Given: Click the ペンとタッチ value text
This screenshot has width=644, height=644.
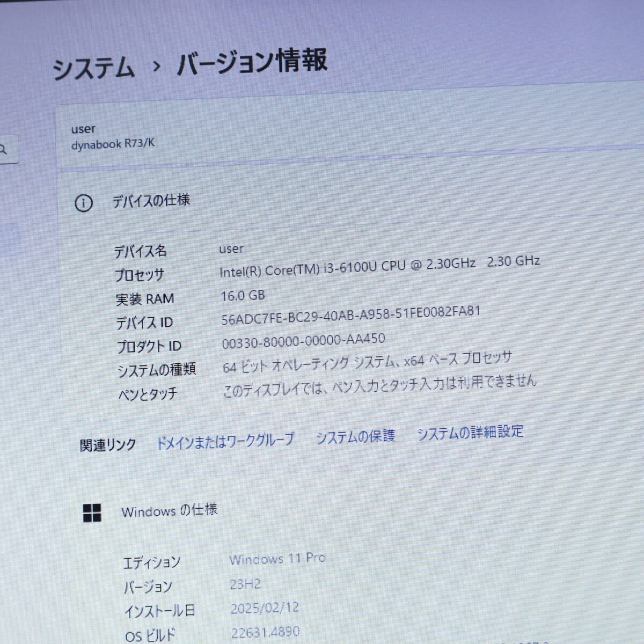Looking at the screenshot, I should 379,386.
